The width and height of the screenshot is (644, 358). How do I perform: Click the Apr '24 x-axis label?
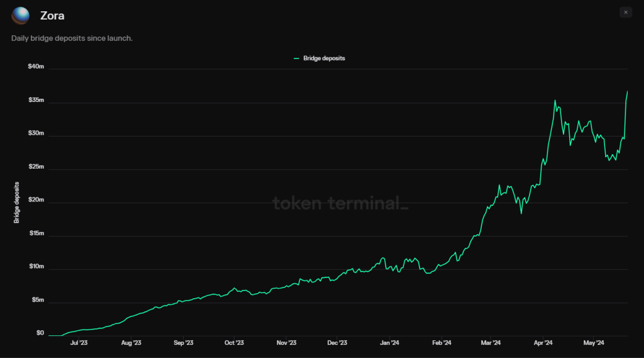543,343
